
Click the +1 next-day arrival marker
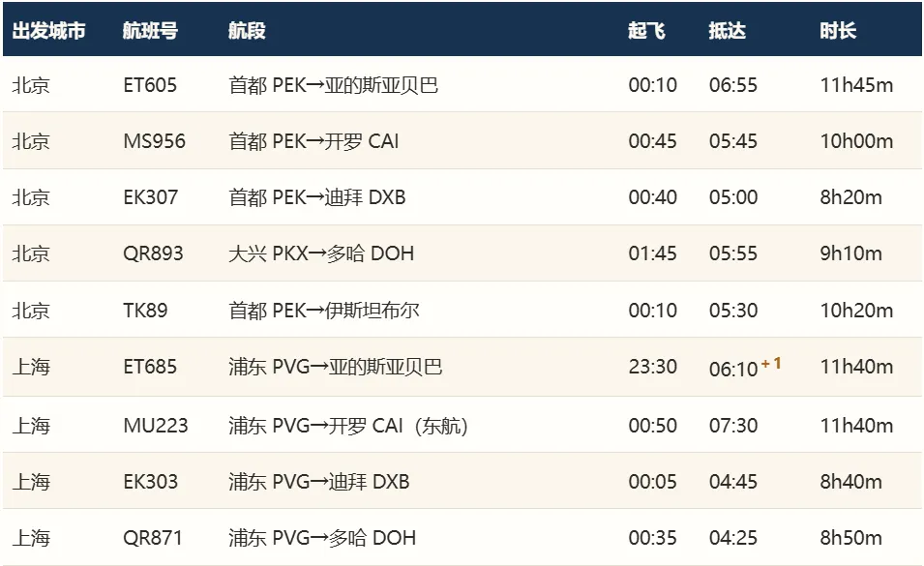pos(771,364)
